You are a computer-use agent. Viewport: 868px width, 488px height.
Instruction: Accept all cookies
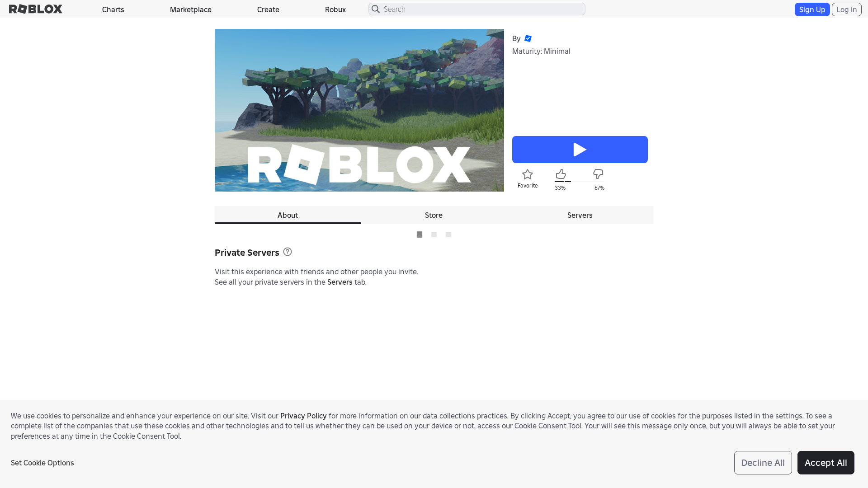tap(826, 463)
